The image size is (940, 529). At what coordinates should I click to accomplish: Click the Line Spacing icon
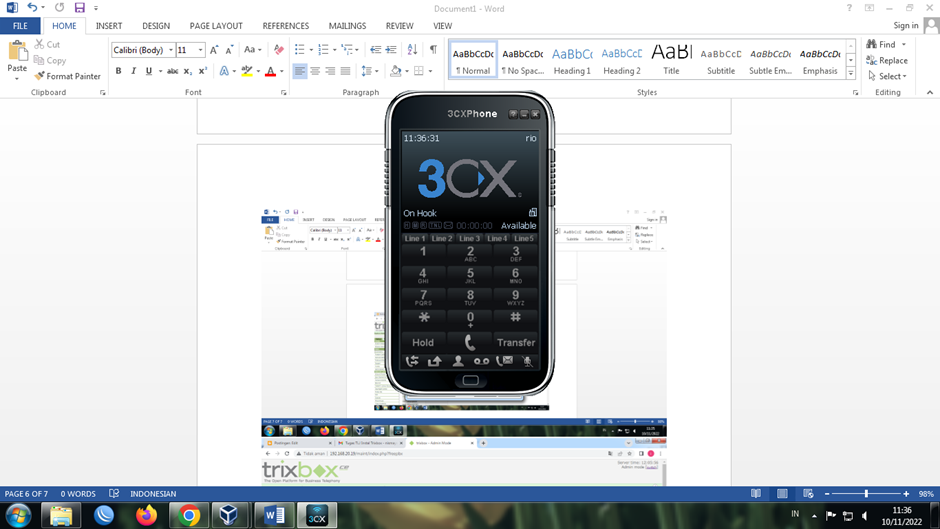pos(366,71)
